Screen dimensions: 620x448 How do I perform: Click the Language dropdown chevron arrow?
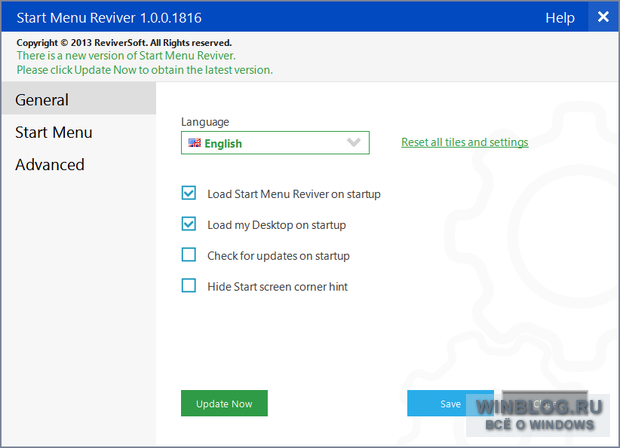click(353, 142)
